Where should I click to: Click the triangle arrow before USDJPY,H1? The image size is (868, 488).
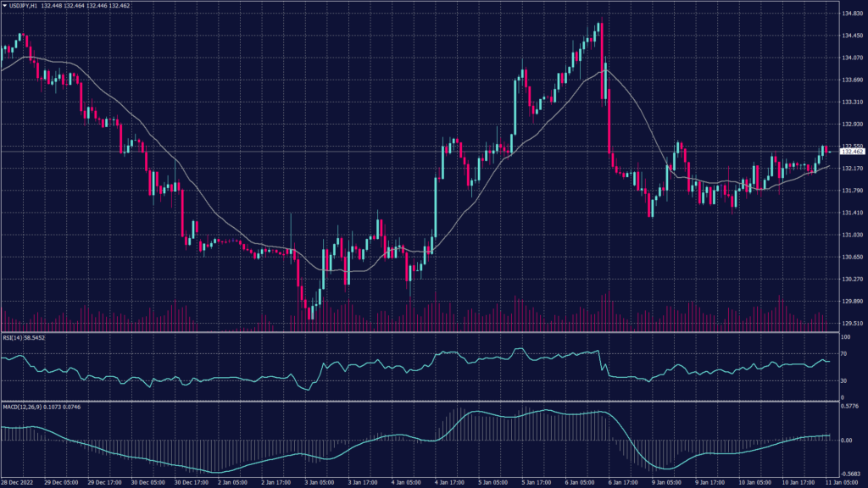4,5
